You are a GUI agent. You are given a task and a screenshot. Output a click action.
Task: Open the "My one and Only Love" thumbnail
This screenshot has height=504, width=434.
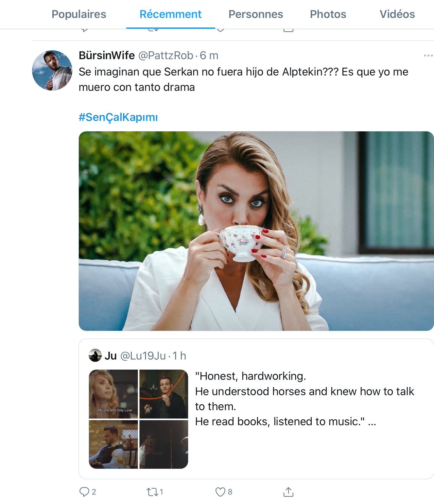[113, 394]
